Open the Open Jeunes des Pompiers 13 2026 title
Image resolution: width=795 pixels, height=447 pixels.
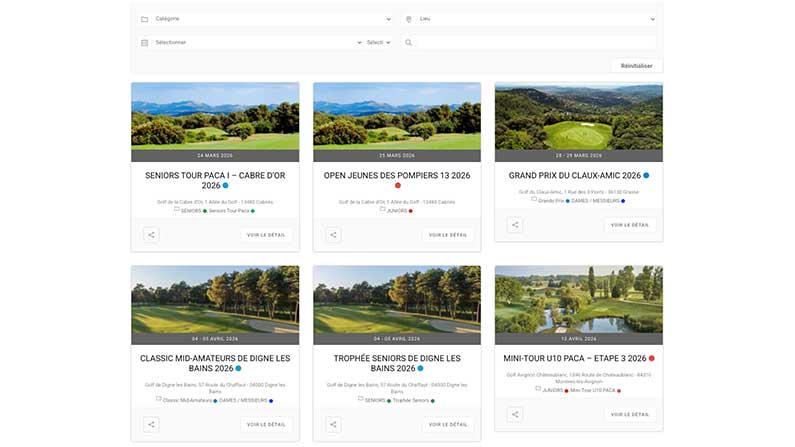coord(397,175)
